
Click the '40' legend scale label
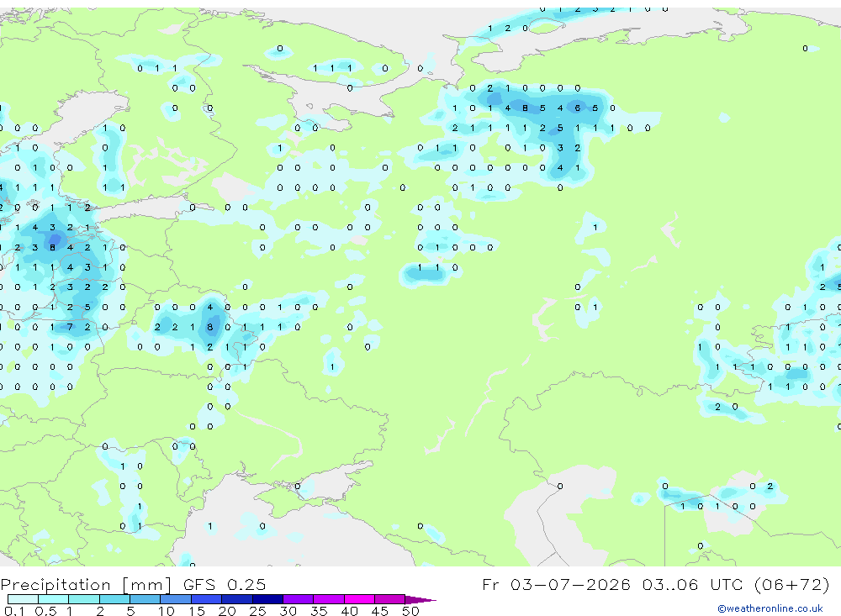tap(349, 611)
